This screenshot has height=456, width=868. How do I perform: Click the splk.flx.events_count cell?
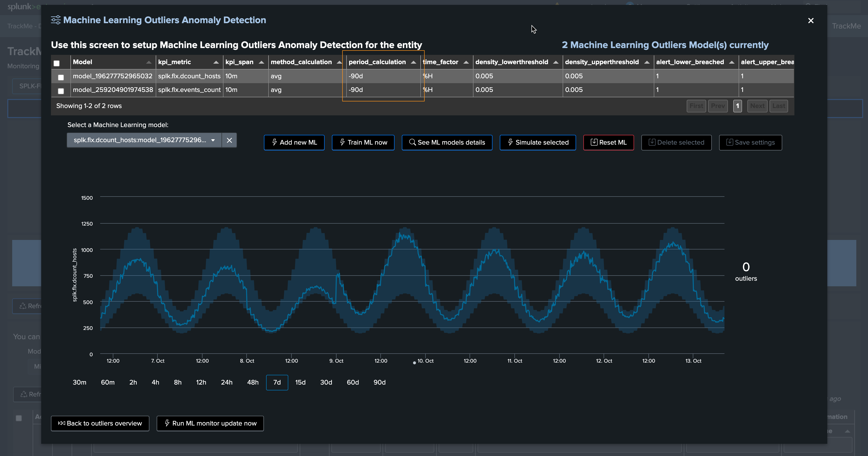(x=189, y=90)
